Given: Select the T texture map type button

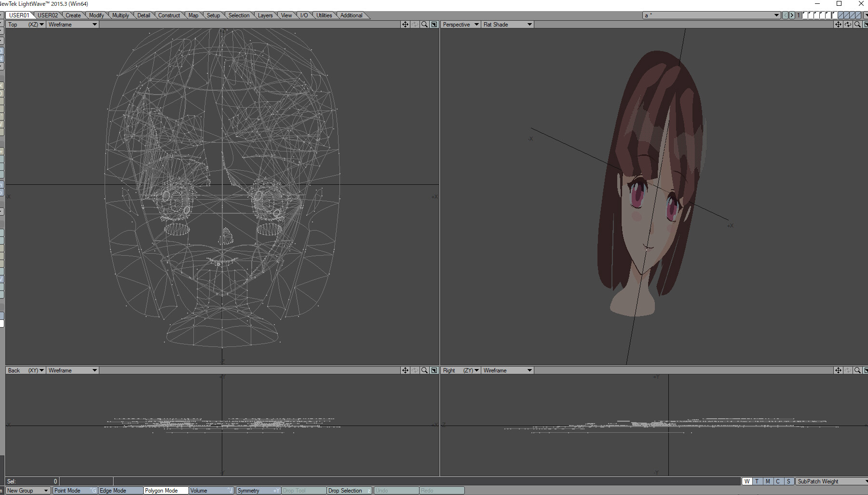Looking at the screenshot, I should (x=757, y=481).
